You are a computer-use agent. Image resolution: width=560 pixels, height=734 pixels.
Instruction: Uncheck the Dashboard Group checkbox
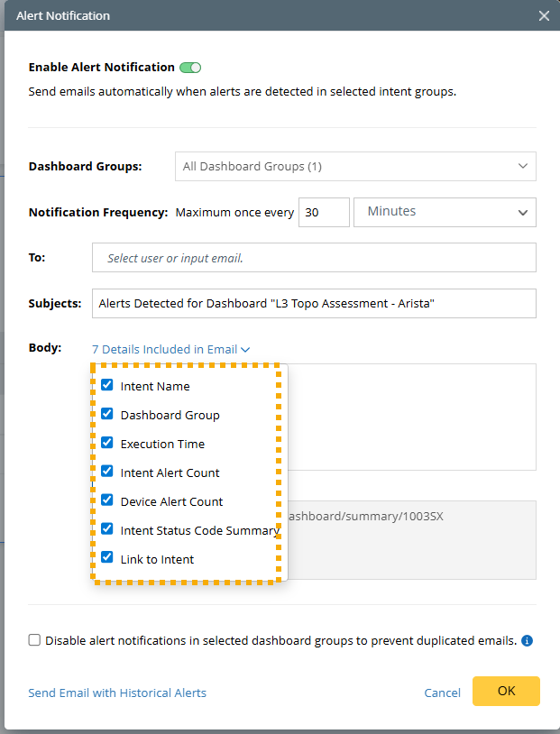coord(107,413)
